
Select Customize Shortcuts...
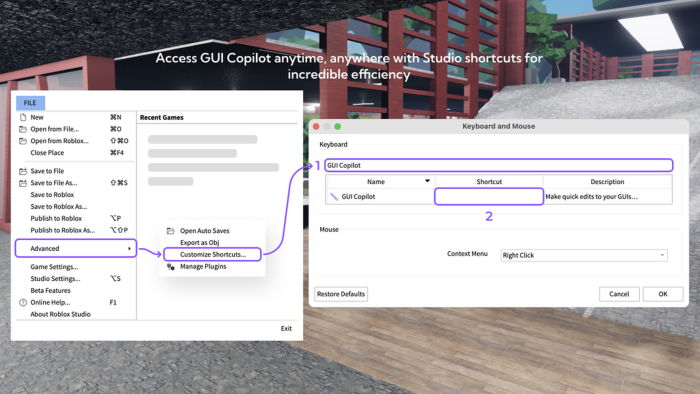(212, 254)
